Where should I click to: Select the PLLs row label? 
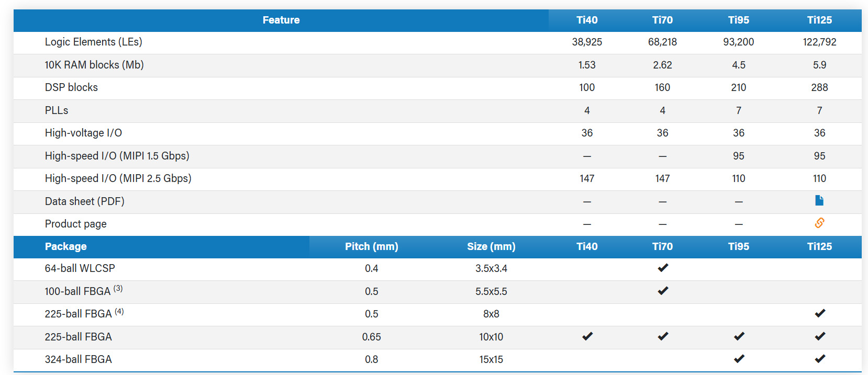(x=57, y=110)
